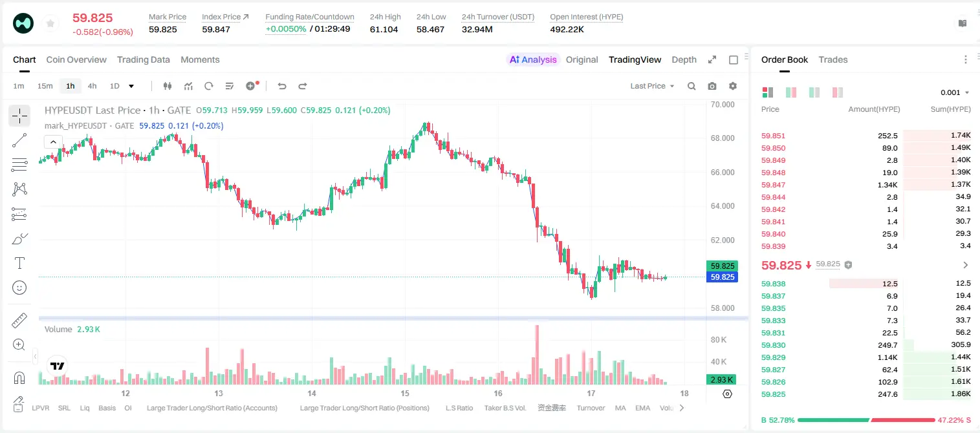The width and height of the screenshot is (980, 433).
Task: Select the crosshair cursor tool
Action: tap(19, 116)
